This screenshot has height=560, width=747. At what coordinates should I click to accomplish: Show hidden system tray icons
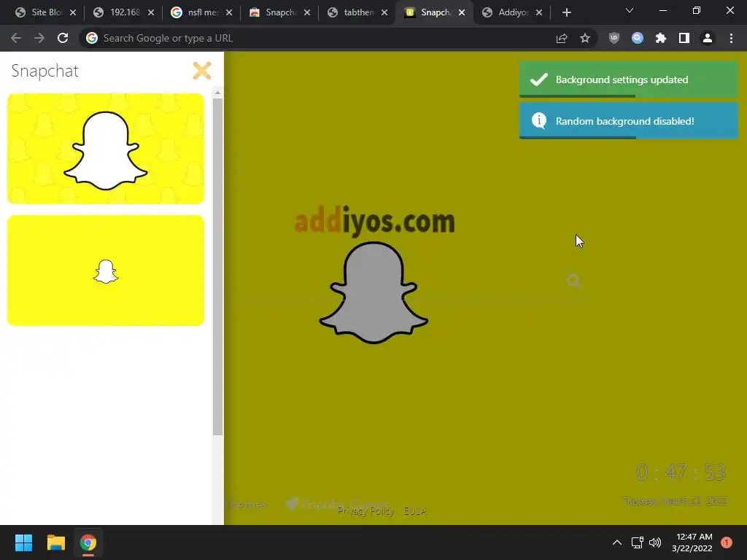[617, 542]
